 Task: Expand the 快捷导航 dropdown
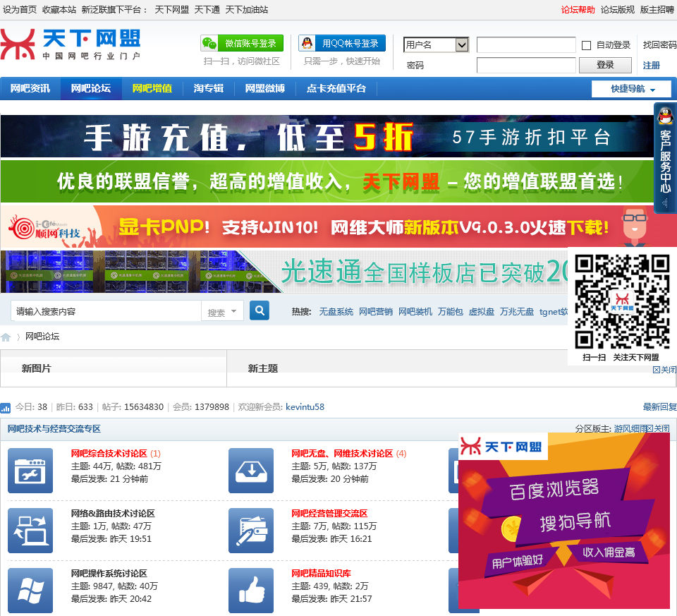click(631, 89)
